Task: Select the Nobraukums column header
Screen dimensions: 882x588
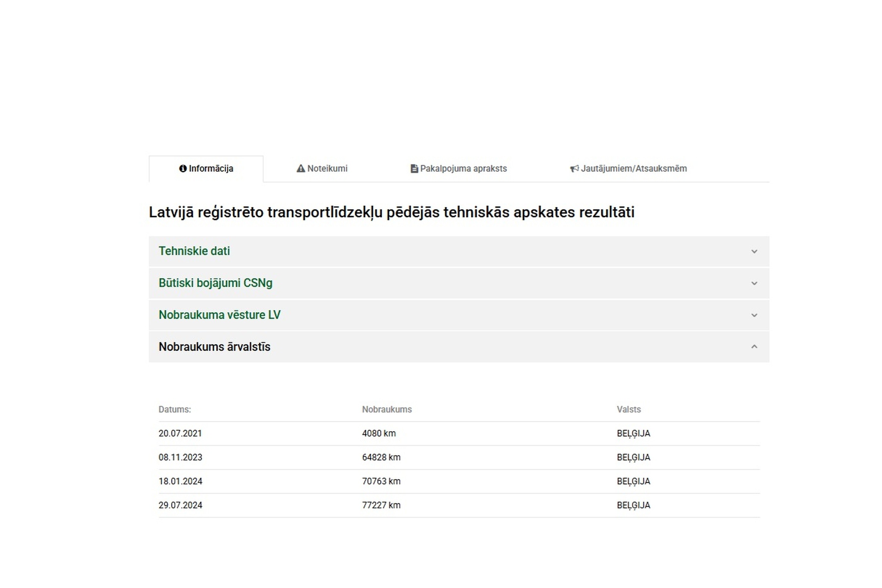Action: coord(387,409)
